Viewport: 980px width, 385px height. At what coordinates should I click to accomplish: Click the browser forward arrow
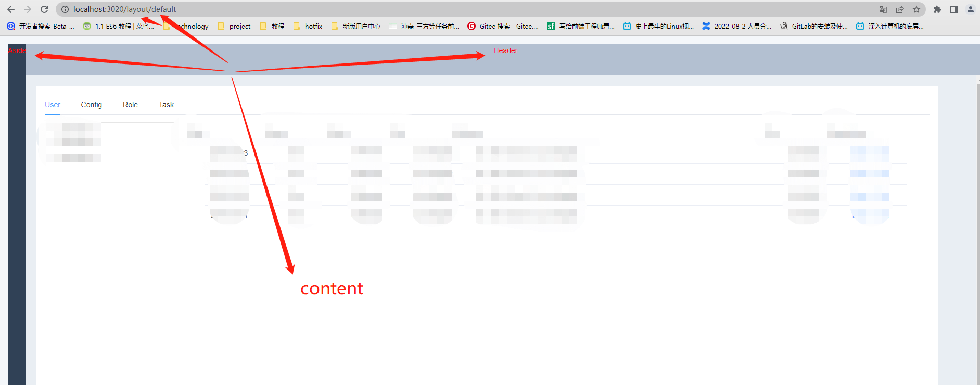point(28,9)
